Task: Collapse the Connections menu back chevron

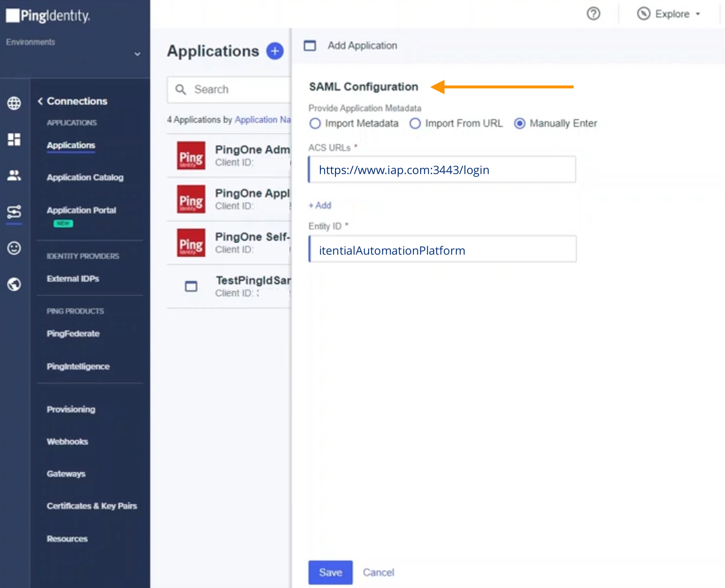Action: click(x=40, y=101)
